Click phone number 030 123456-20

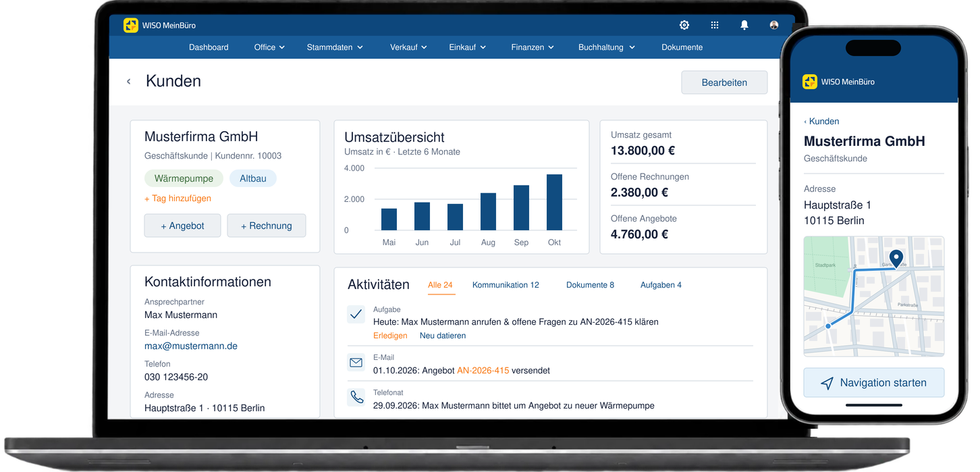(176, 377)
